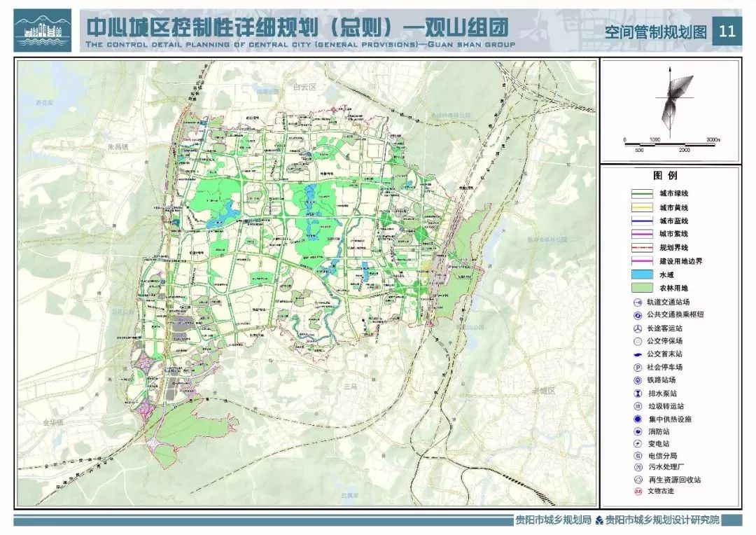756x535 pixels.
Task: Click the 集中供热设施 legend icon
Action: (638, 419)
